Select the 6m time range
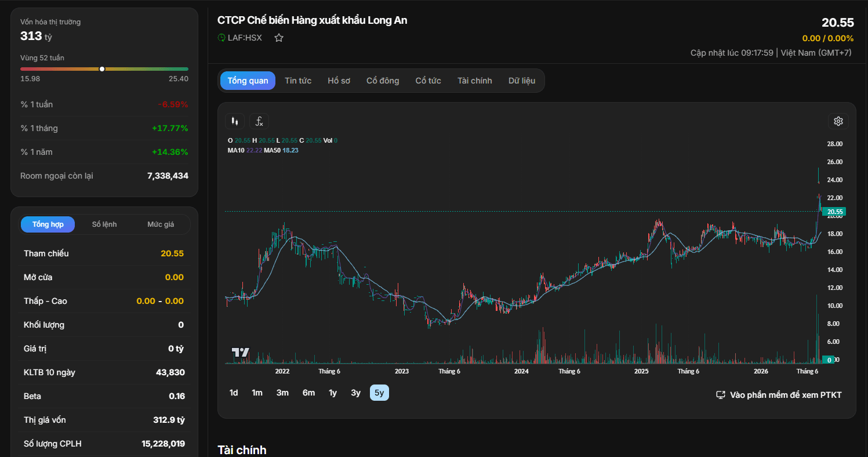 [x=308, y=393]
